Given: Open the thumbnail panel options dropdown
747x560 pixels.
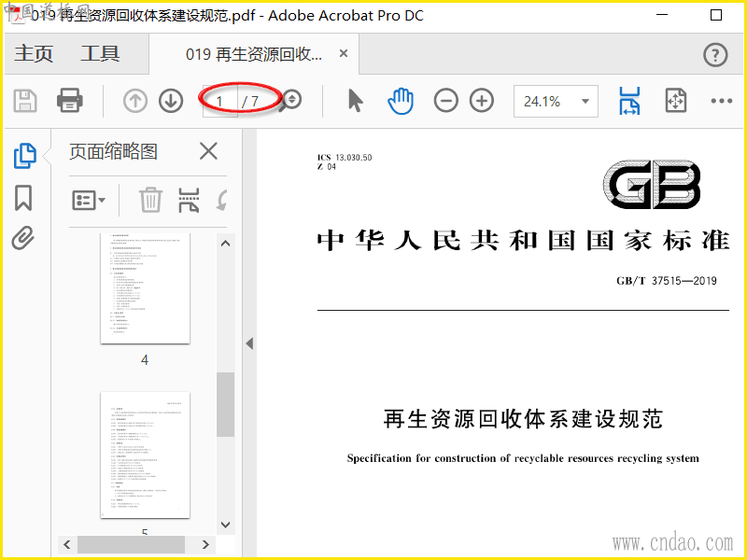Looking at the screenshot, I should [x=89, y=201].
